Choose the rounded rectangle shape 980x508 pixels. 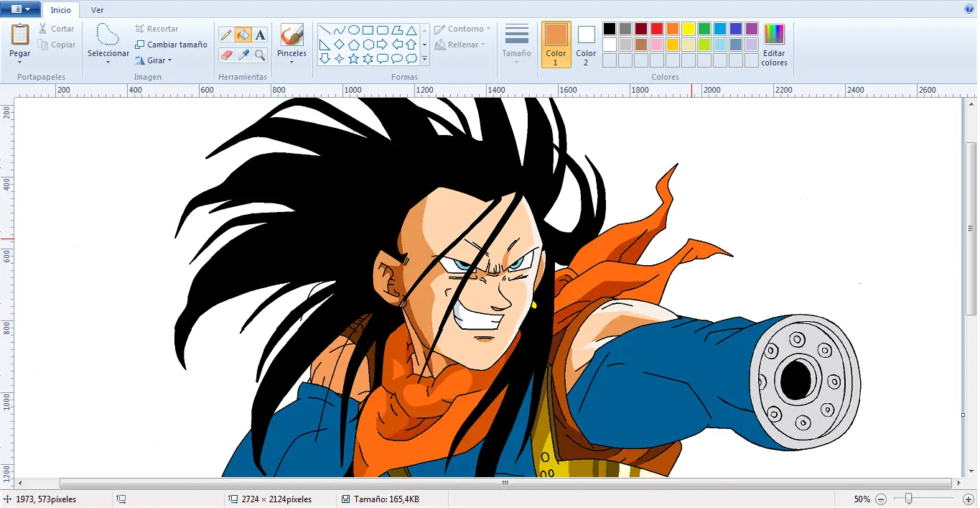click(x=383, y=30)
